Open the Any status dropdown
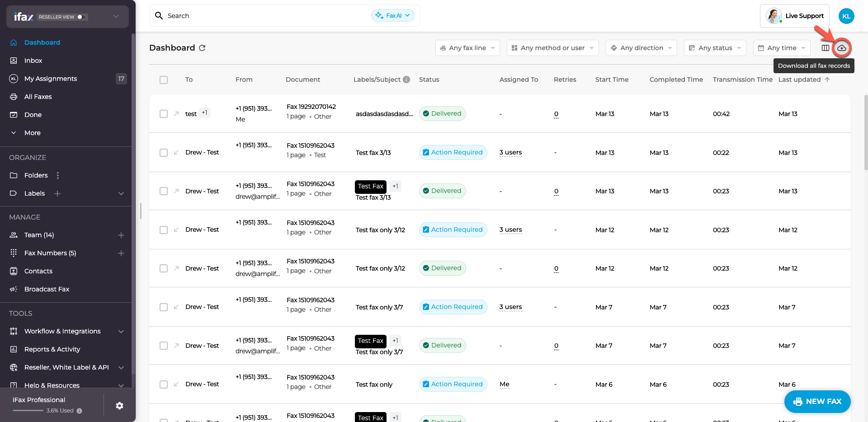This screenshot has width=868, height=422. click(715, 48)
